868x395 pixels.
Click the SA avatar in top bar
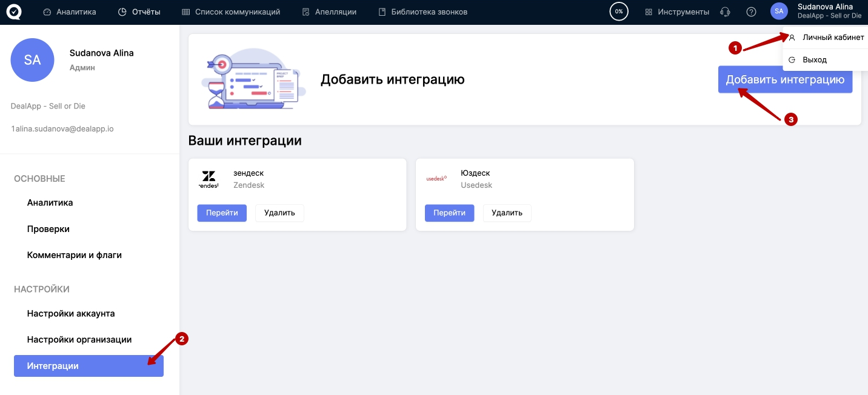779,12
